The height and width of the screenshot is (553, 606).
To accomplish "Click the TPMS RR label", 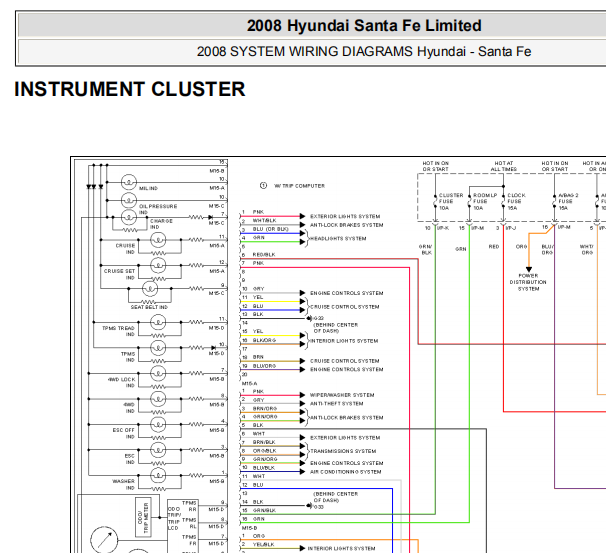I will coord(189,506).
